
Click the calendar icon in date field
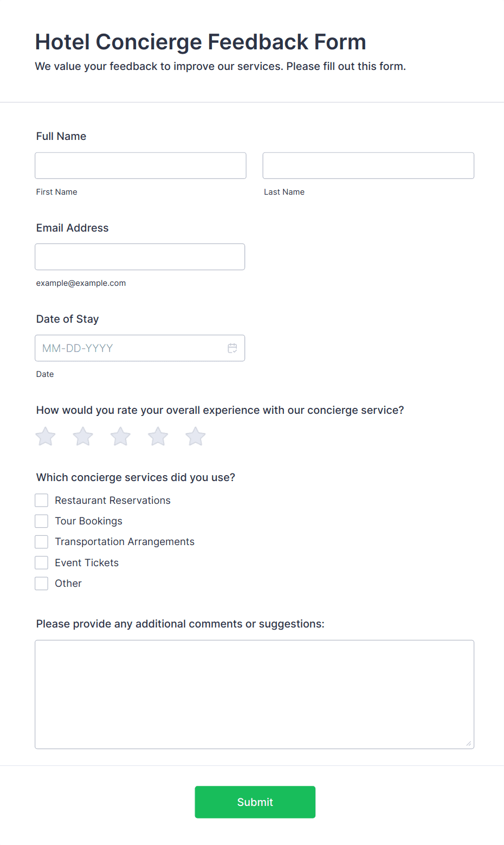point(232,348)
